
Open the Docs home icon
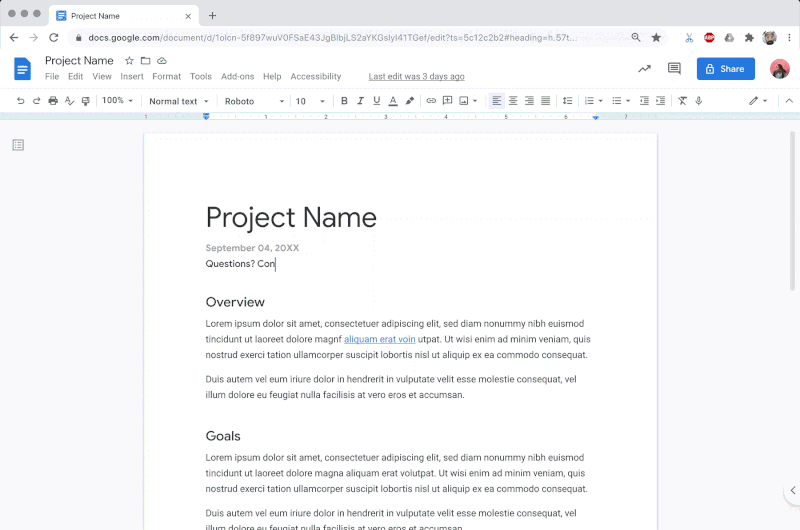tap(22, 68)
